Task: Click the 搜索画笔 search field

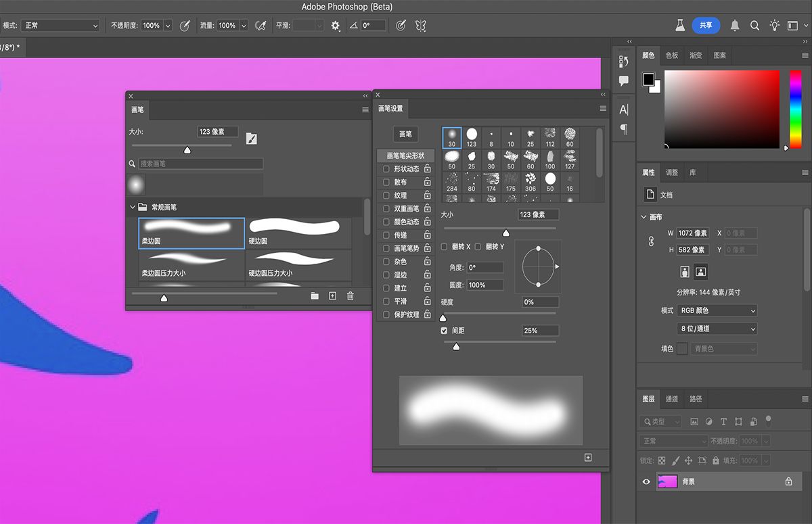Action: pos(201,164)
